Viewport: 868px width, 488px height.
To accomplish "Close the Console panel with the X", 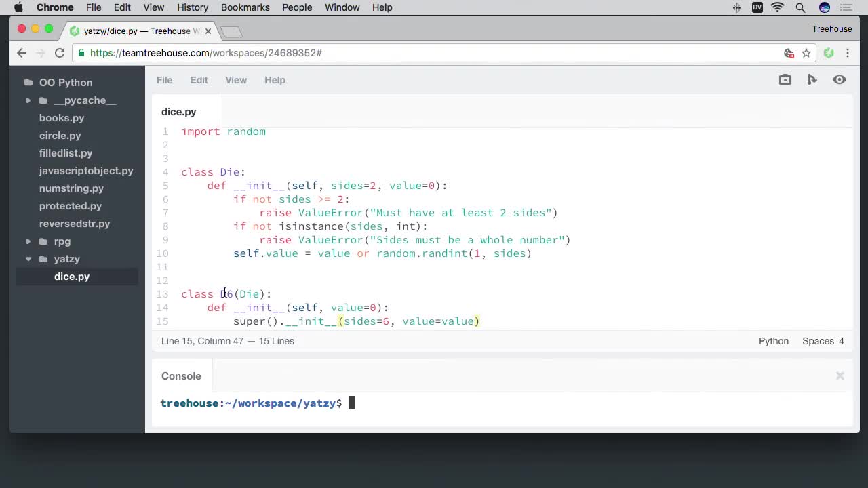I will click(840, 375).
